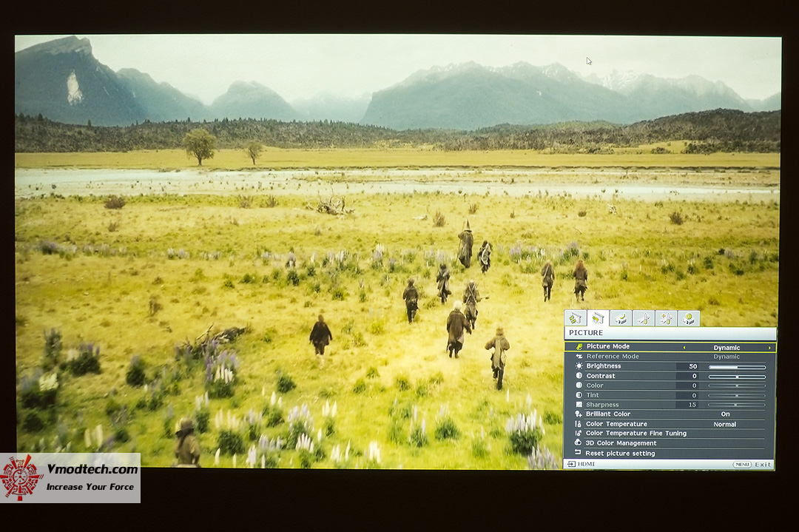Image resolution: width=799 pixels, height=532 pixels.
Task: Click the HDMI input source icon
Action: [x=571, y=464]
